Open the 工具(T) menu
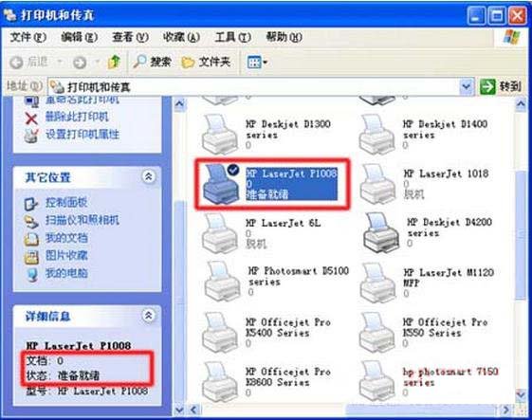 [x=232, y=37]
